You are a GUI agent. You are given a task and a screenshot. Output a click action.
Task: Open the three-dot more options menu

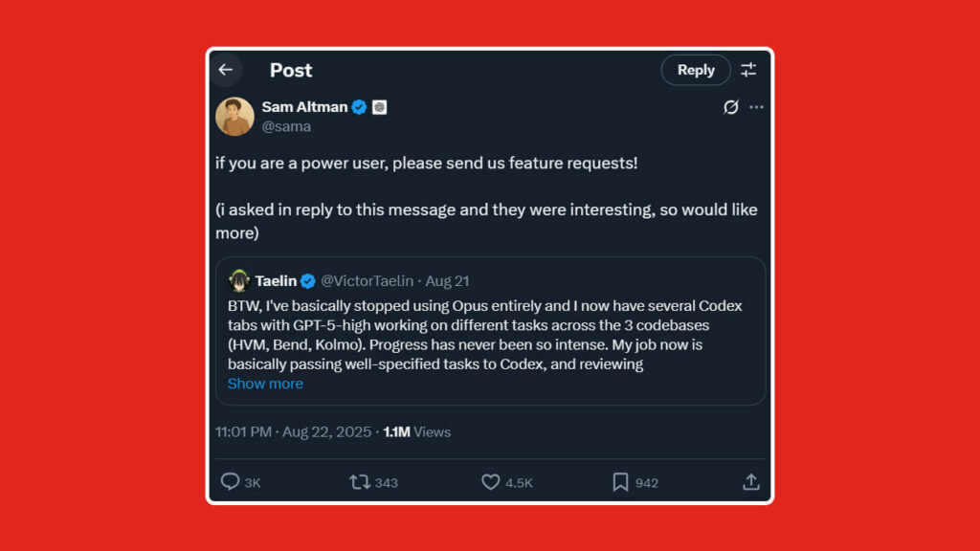tap(757, 107)
